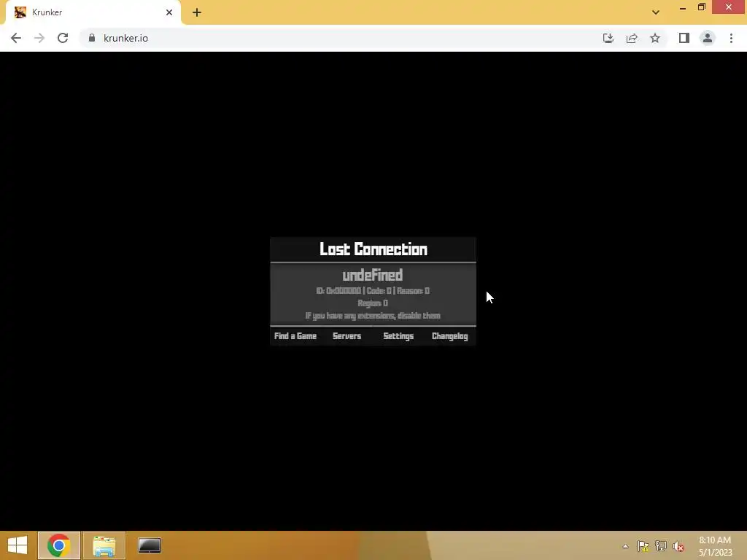This screenshot has width=747, height=560.
Task: Expand the tab search chevron
Action: click(656, 12)
